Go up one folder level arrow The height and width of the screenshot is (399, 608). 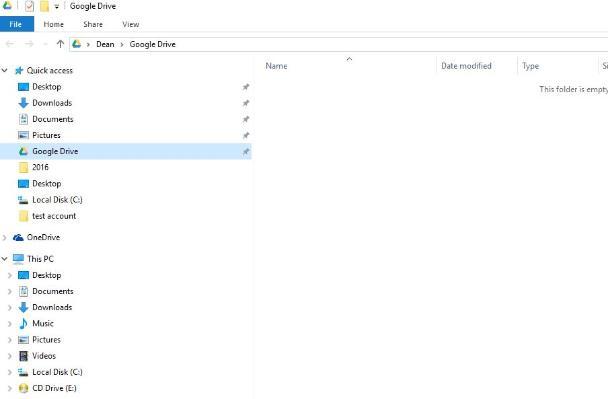coord(60,44)
